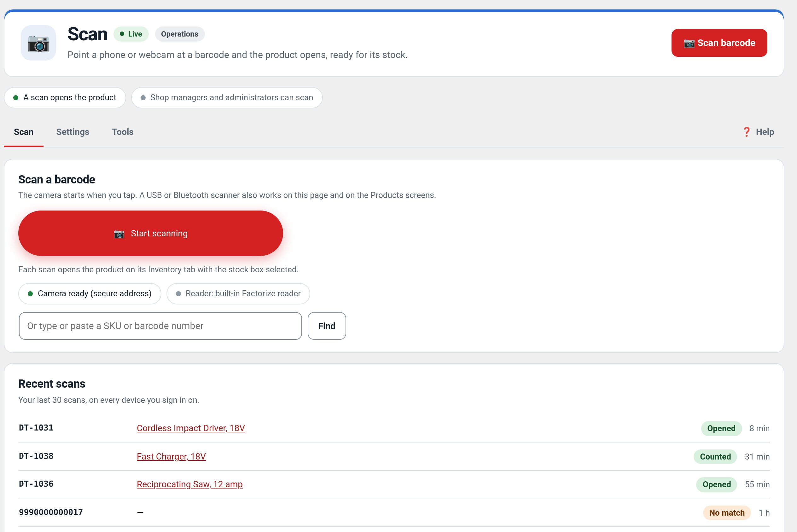Image resolution: width=797 pixels, height=532 pixels.
Task: Select the Scan tab
Action: pos(23,132)
